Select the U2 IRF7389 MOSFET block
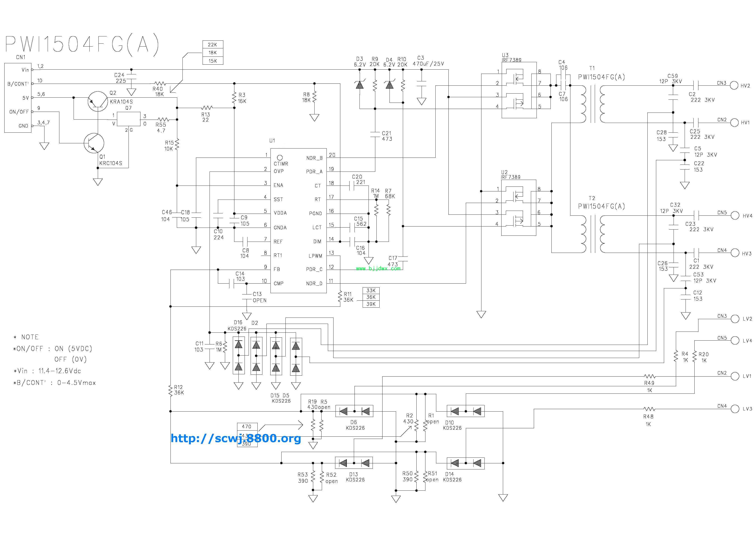Screen dimensions: 756x537 [518, 207]
